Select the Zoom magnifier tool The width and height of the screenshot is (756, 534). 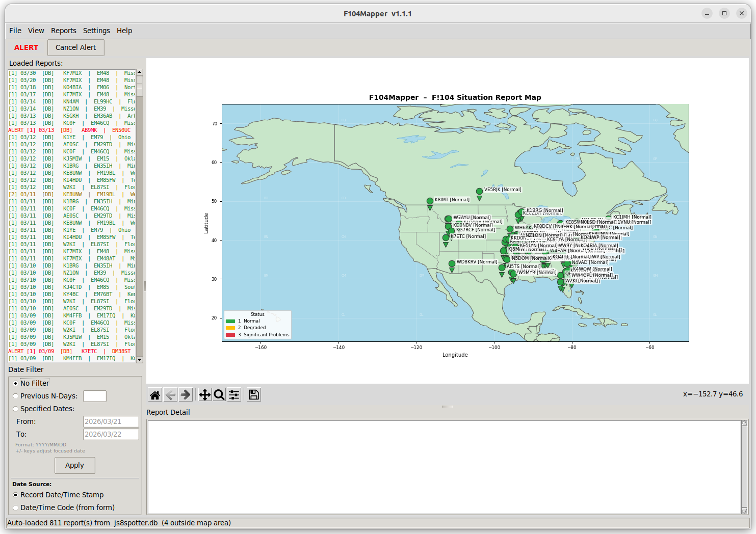click(x=219, y=395)
